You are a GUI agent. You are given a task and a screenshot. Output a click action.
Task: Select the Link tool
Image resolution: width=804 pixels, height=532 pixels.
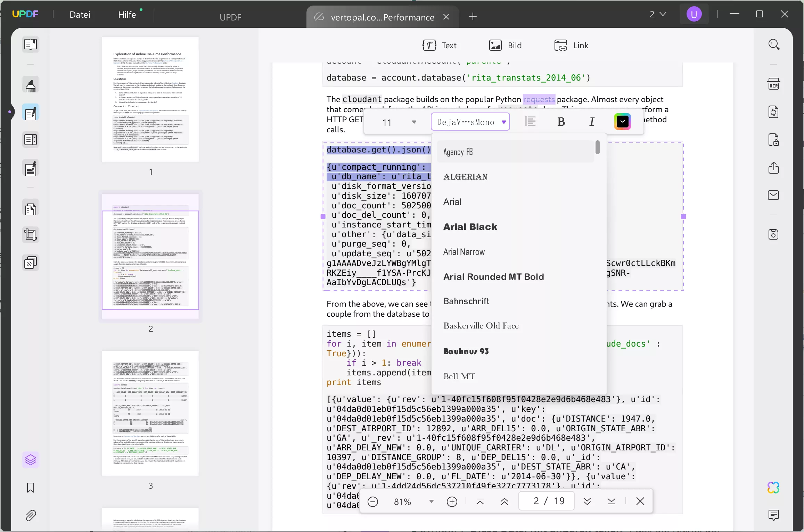coord(572,45)
